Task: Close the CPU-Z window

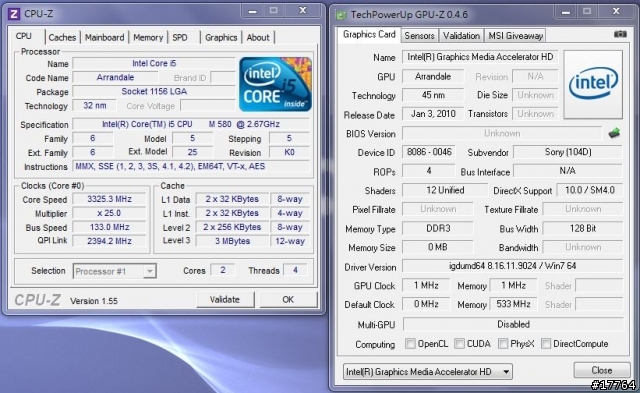Action: coord(302,11)
